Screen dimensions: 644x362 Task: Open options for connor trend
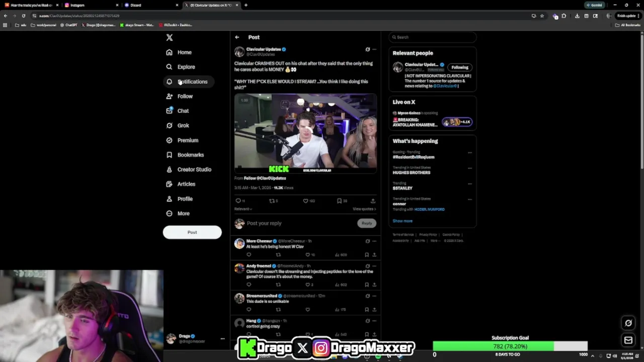(x=470, y=199)
